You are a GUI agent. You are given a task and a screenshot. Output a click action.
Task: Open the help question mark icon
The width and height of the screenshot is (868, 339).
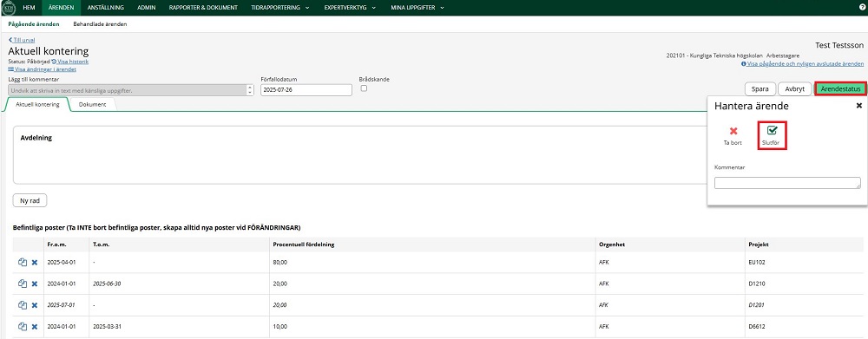point(861,8)
